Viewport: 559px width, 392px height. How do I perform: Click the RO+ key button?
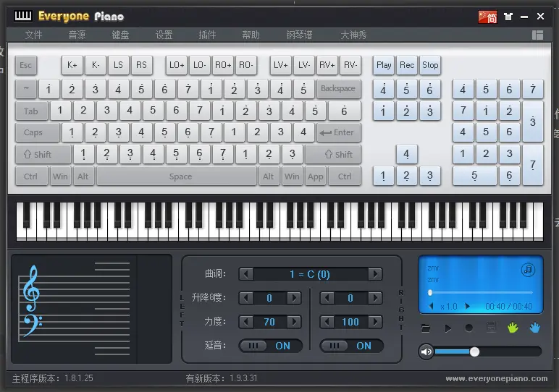point(223,65)
